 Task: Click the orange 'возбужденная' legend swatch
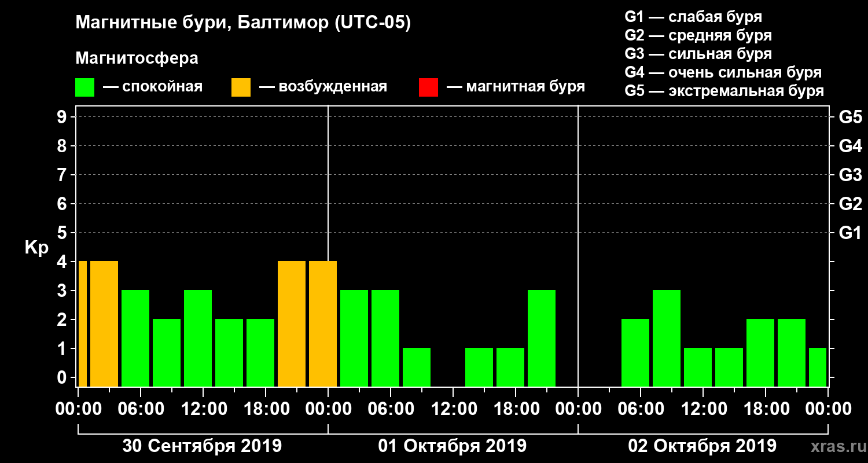[x=241, y=87]
